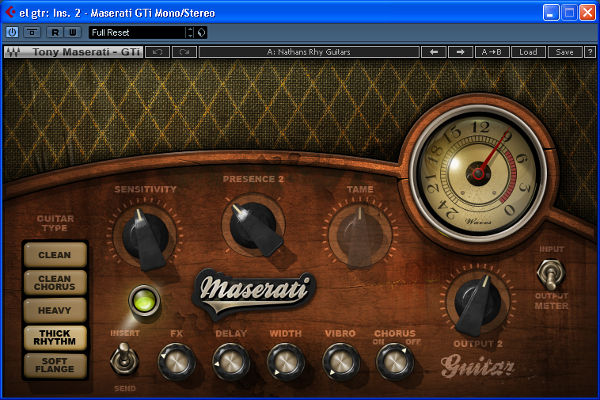The image size is (600, 400).
Task: Go to previous preset with left arrow
Action: (x=434, y=52)
